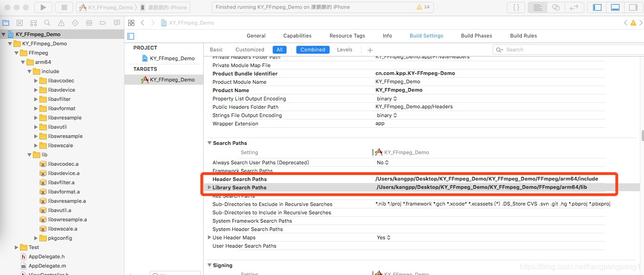
Task: Select the Combined view mode
Action: [x=313, y=50]
